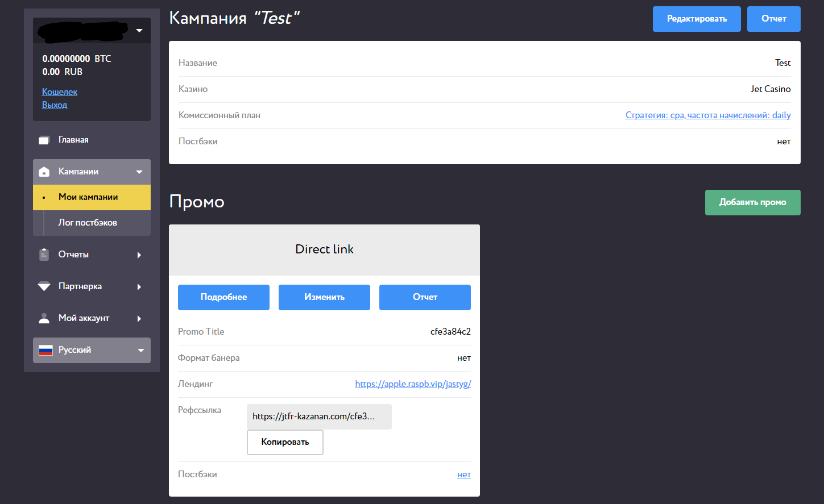Click the Russian flag icon
Screen dimensions: 824x504
(x=45, y=351)
